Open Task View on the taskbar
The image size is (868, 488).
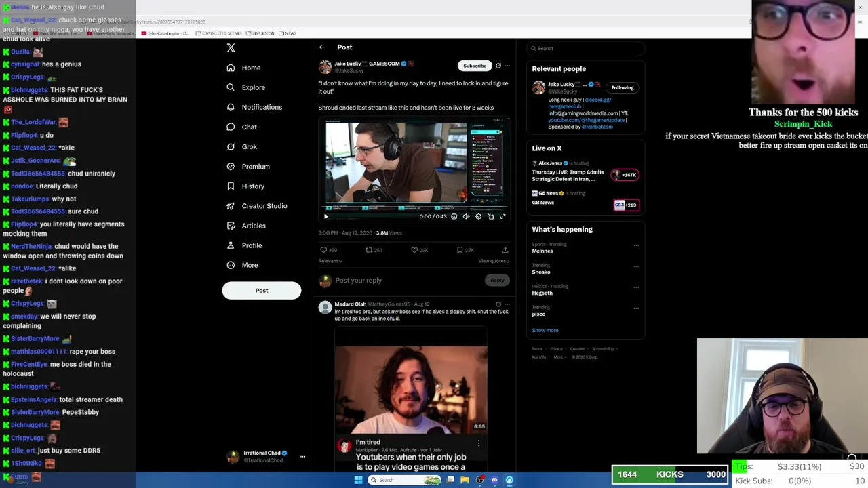point(450,480)
